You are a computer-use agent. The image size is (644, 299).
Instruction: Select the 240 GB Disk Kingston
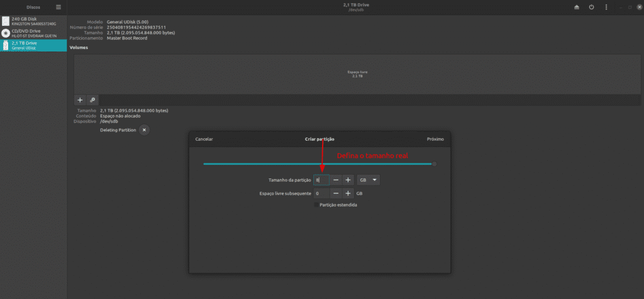(33, 21)
